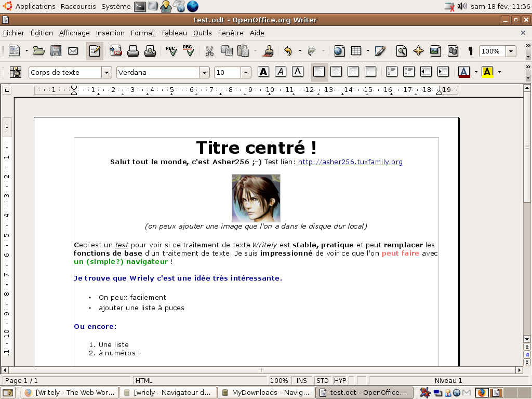Screen dimensions: 532x399
Task: Open the Insertion menu
Action: click(110, 33)
